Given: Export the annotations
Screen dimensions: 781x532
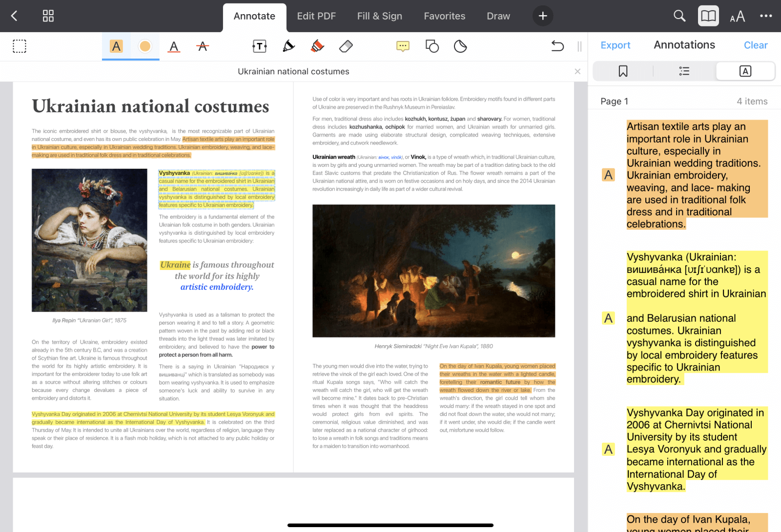Looking at the screenshot, I should [616, 45].
